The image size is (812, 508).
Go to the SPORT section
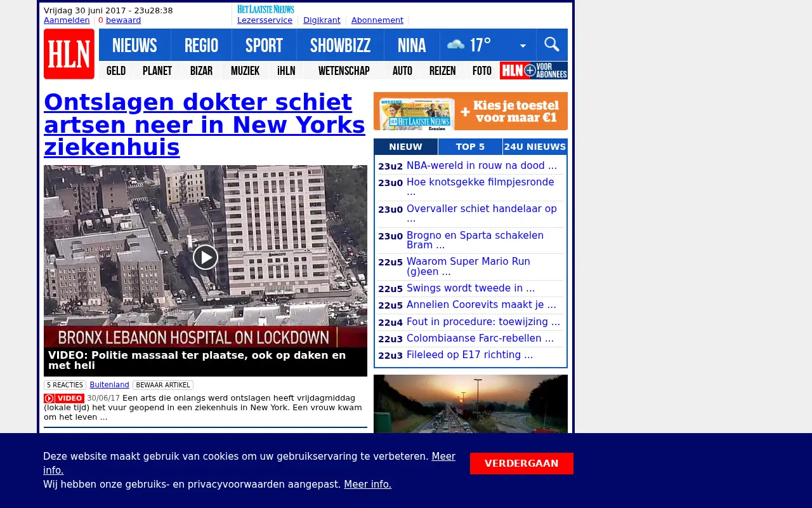pos(264,45)
